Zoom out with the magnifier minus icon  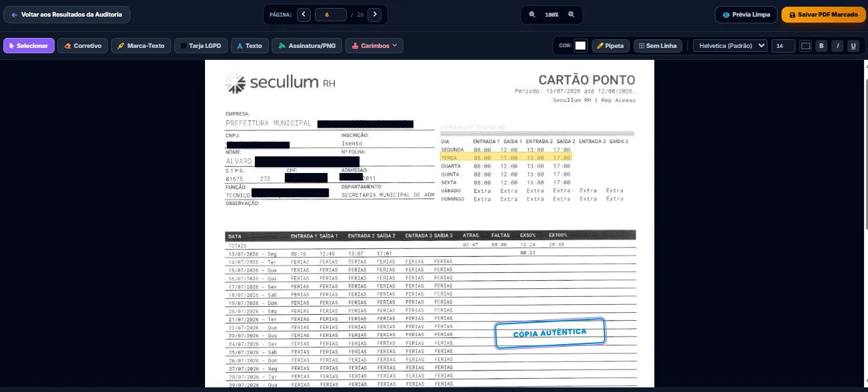(532, 14)
